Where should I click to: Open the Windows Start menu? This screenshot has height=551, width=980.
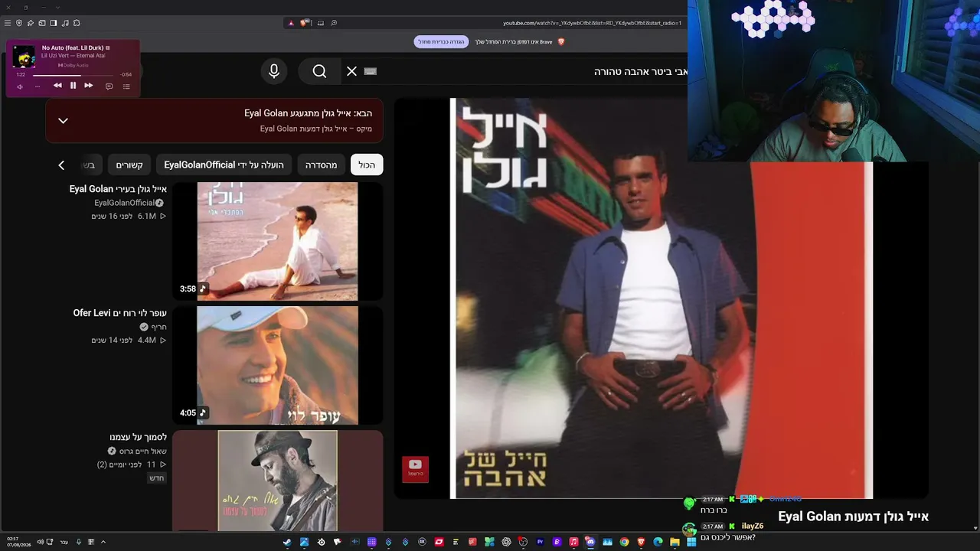tap(691, 542)
